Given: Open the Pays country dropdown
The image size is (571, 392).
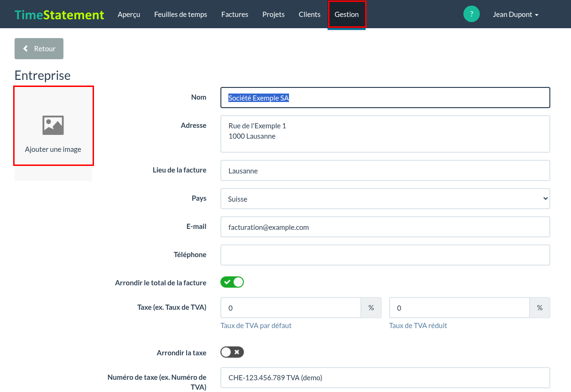Looking at the screenshot, I should pos(385,199).
